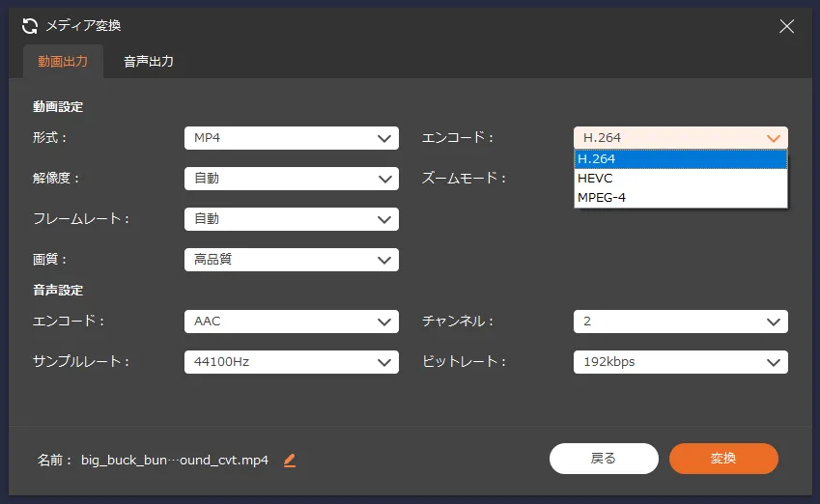Select the 動画出力 tab
This screenshot has height=504, width=820.
(63, 62)
